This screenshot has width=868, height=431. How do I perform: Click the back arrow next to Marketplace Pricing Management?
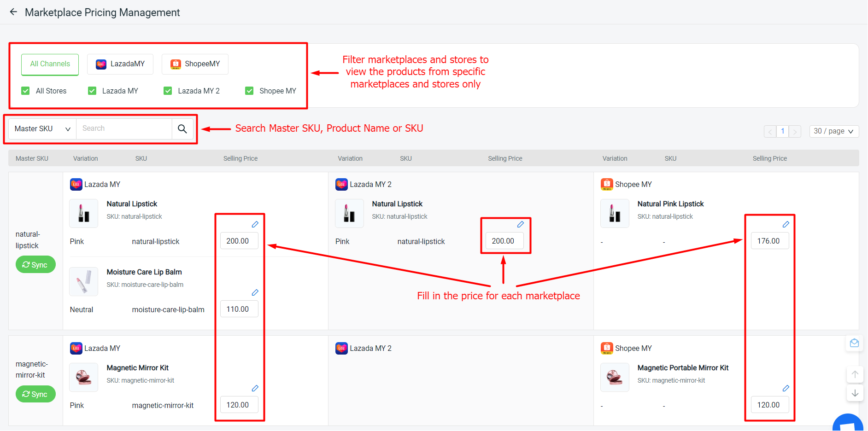coord(13,12)
